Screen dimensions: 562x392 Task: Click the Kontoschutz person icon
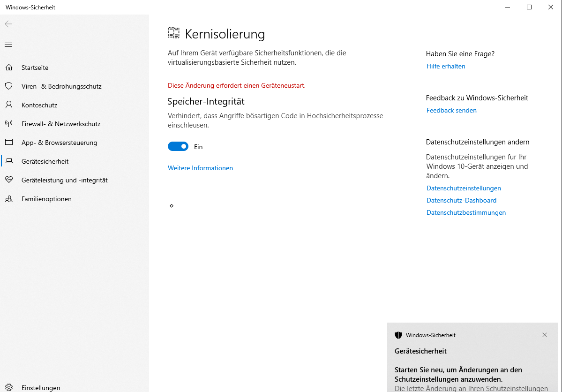click(x=8, y=105)
